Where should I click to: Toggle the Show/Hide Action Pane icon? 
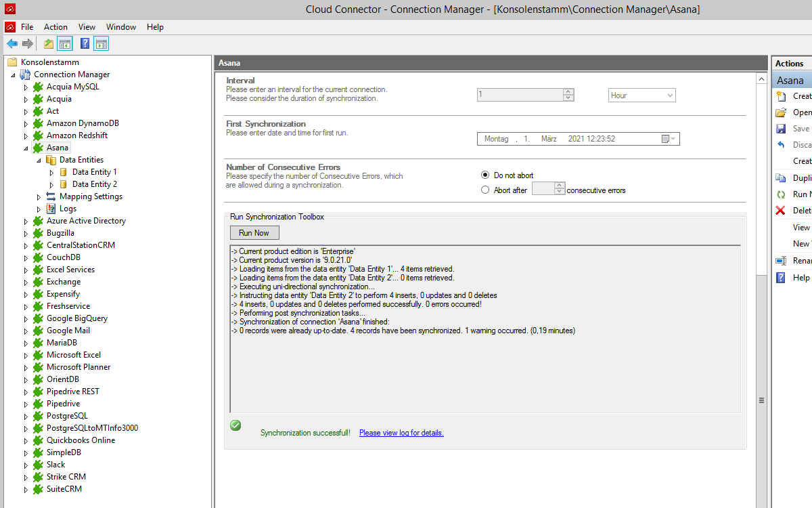[x=101, y=44]
